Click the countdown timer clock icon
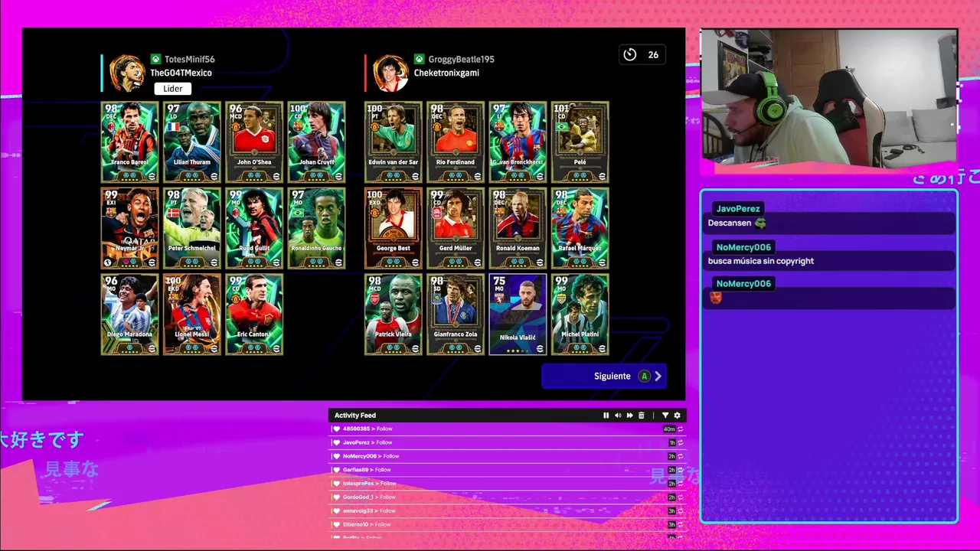This screenshot has height=551, width=980. (630, 54)
